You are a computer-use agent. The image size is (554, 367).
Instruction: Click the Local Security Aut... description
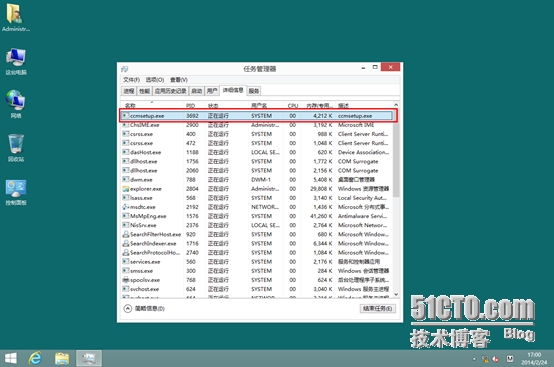point(362,198)
